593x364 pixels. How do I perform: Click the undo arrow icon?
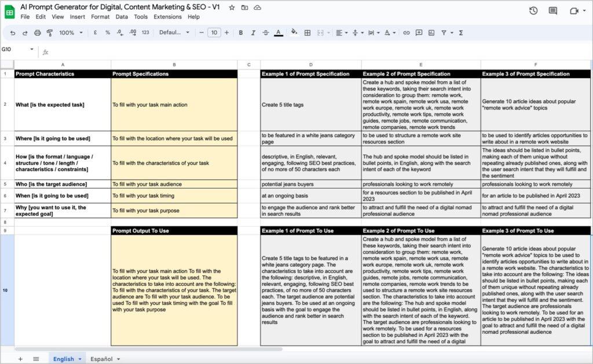[x=13, y=33]
